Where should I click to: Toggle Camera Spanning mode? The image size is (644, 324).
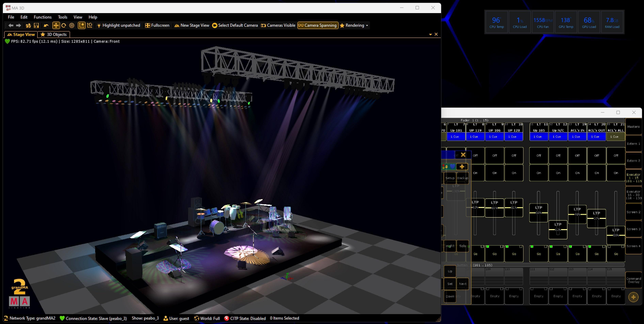pyautogui.click(x=317, y=25)
